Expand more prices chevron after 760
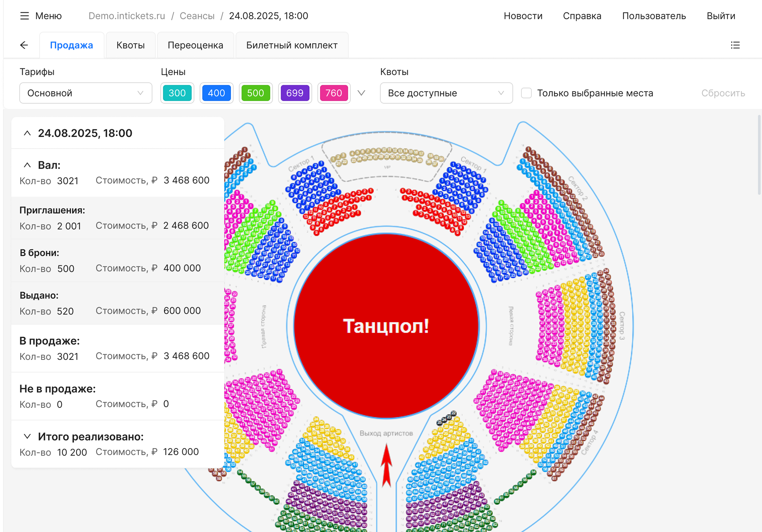Image resolution: width=762 pixels, height=532 pixels. pos(362,93)
